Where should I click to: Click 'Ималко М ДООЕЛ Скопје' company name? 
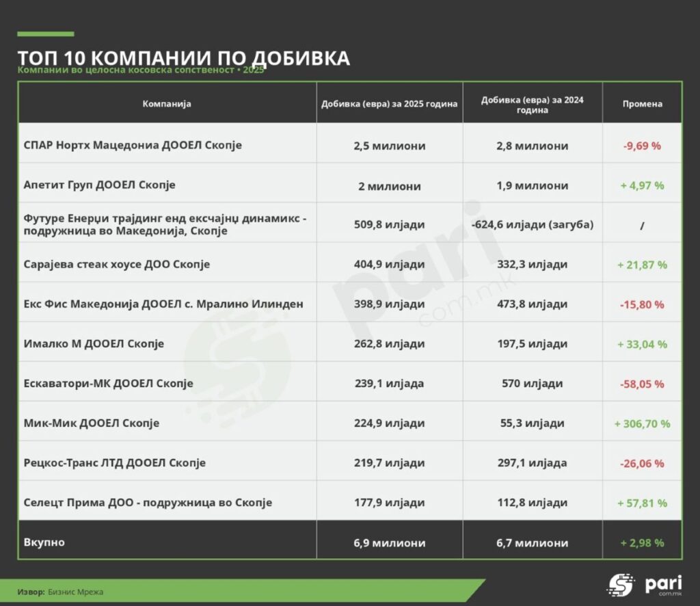(x=94, y=344)
